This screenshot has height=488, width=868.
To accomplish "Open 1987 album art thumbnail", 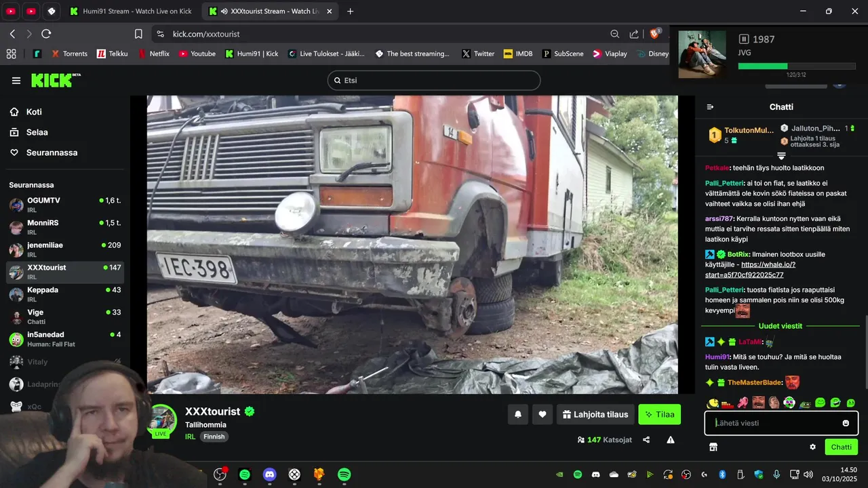I will pyautogui.click(x=702, y=54).
